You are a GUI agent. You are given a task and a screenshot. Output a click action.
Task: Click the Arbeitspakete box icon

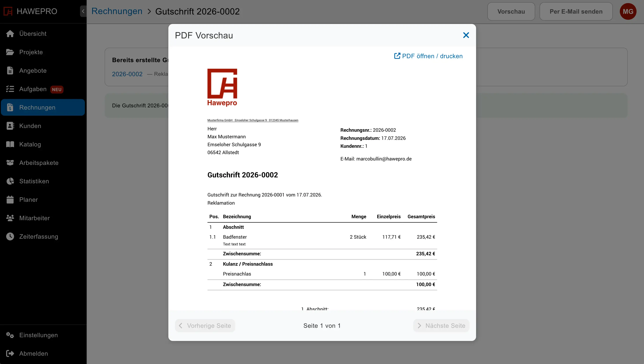tap(10, 163)
